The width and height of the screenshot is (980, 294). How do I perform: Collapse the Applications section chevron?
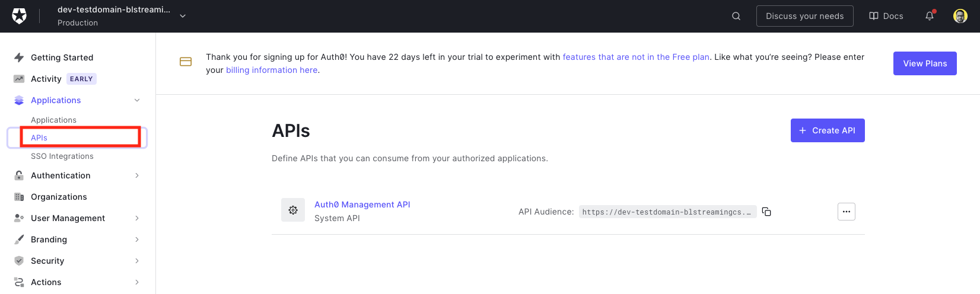tap(137, 100)
